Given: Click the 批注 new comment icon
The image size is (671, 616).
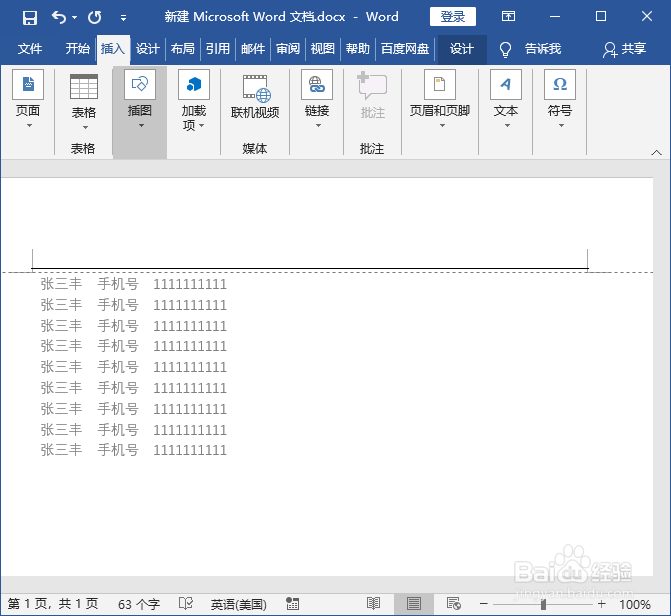Looking at the screenshot, I should [372, 86].
